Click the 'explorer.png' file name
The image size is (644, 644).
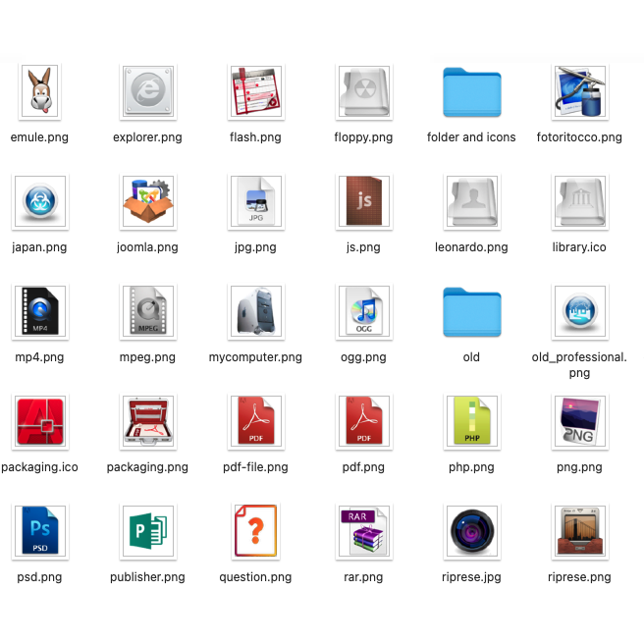pos(147,137)
